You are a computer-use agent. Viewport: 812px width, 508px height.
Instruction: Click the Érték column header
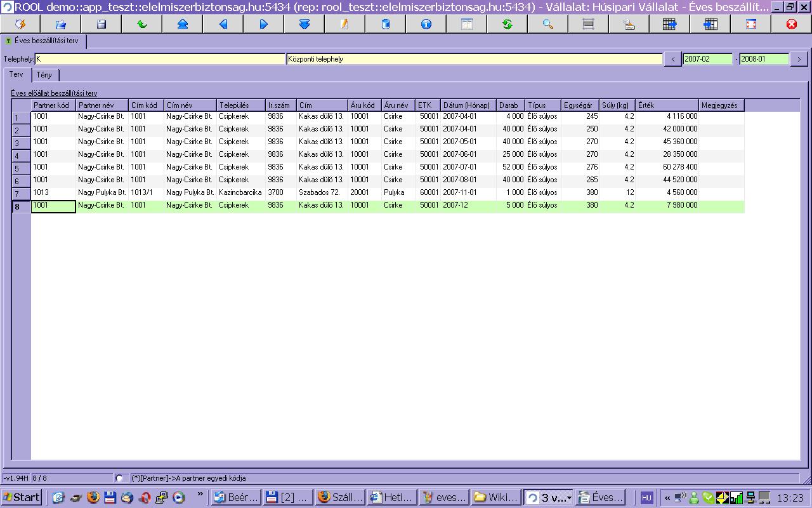667,105
